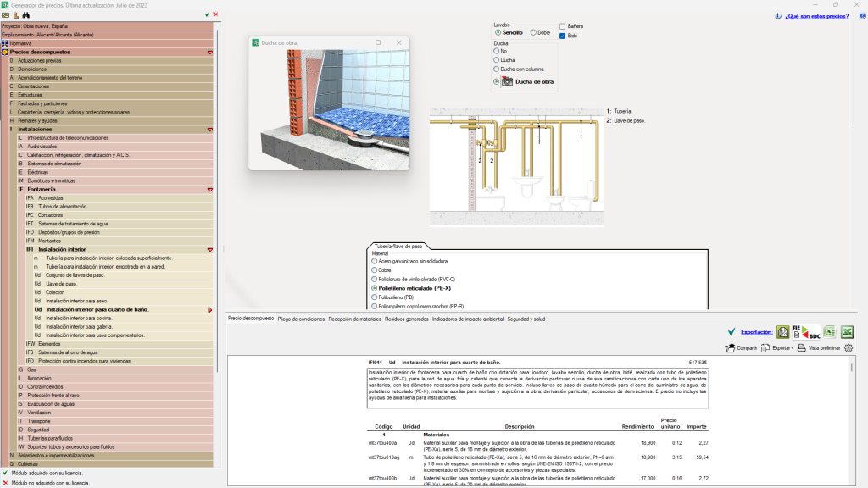Select Doble lavabo option
The width and height of the screenshot is (868, 488).
(x=540, y=33)
